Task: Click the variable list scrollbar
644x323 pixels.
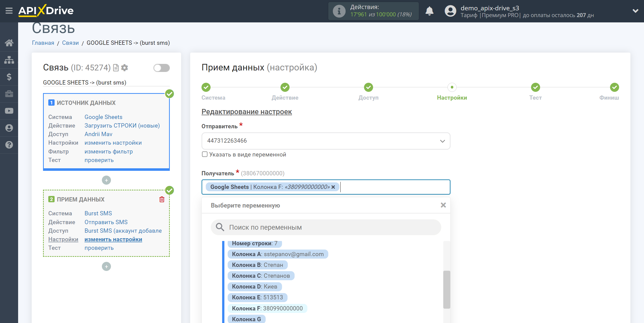Action: 447,289
